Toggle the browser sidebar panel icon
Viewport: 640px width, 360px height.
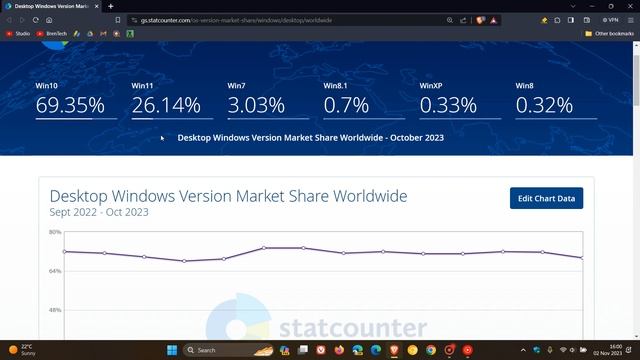(571, 20)
